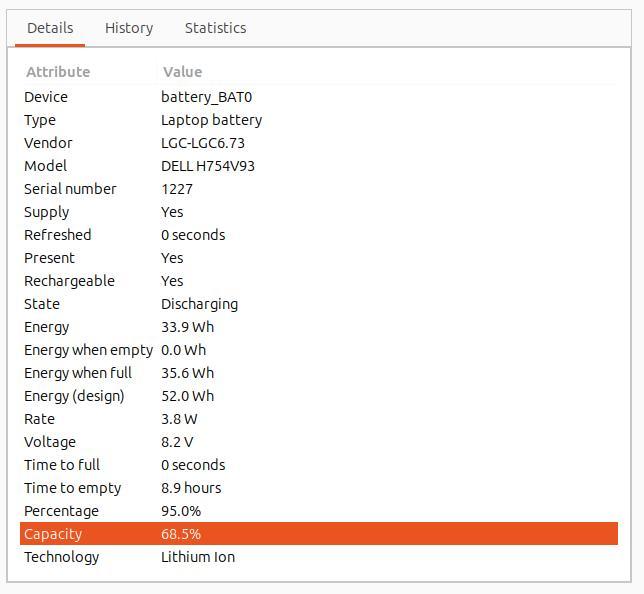The width and height of the screenshot is (644, 594).
Task: Click the 35.6 Wh value
Action: click(187, 373)
